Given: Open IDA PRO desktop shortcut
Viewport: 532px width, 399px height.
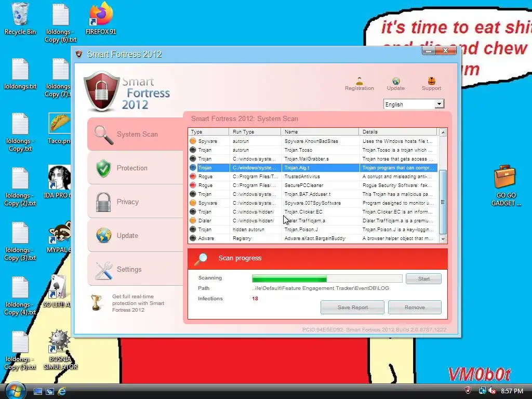Looking at the screenshot, I should coord(58,182).
